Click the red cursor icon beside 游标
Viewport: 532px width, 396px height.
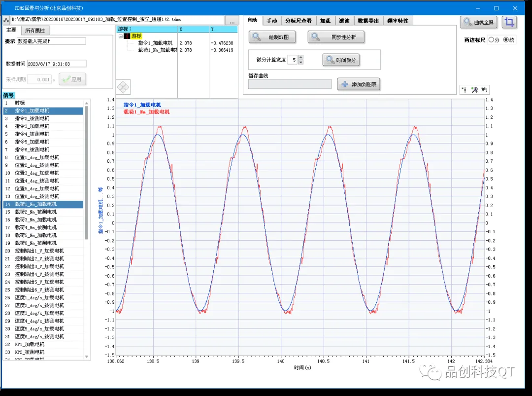pos(127,36)
